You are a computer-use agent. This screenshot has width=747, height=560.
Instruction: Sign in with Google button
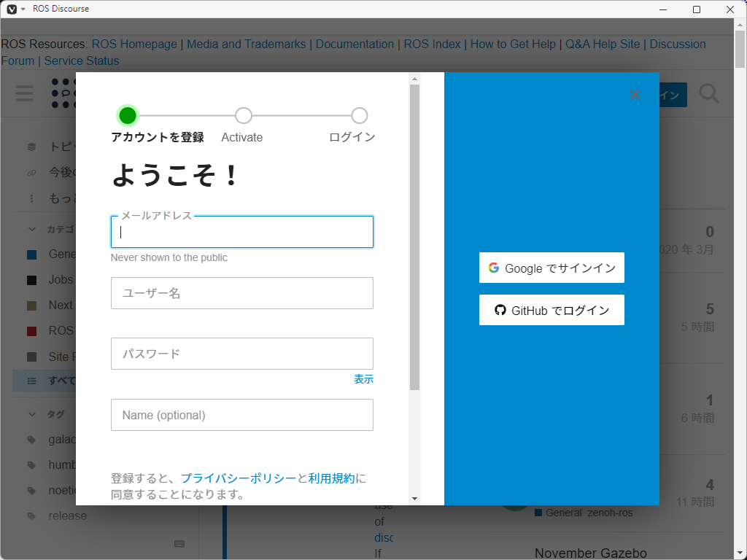coord(551,268)
